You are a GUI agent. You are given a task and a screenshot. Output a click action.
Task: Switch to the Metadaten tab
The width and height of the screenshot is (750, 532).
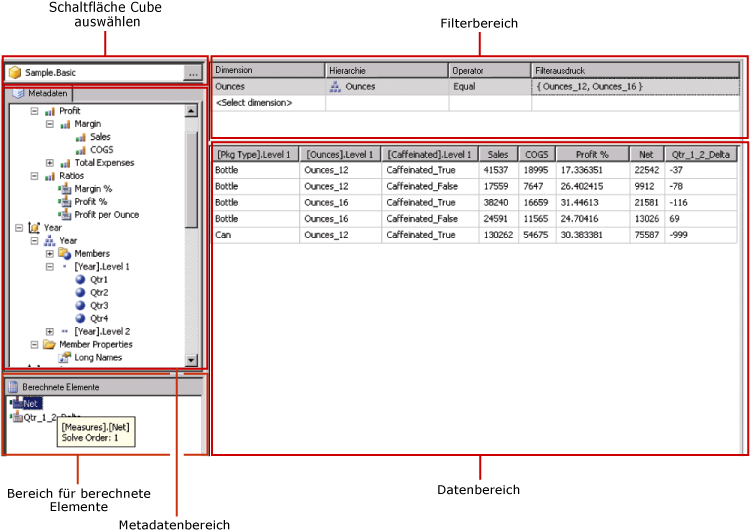pos(40,93)
